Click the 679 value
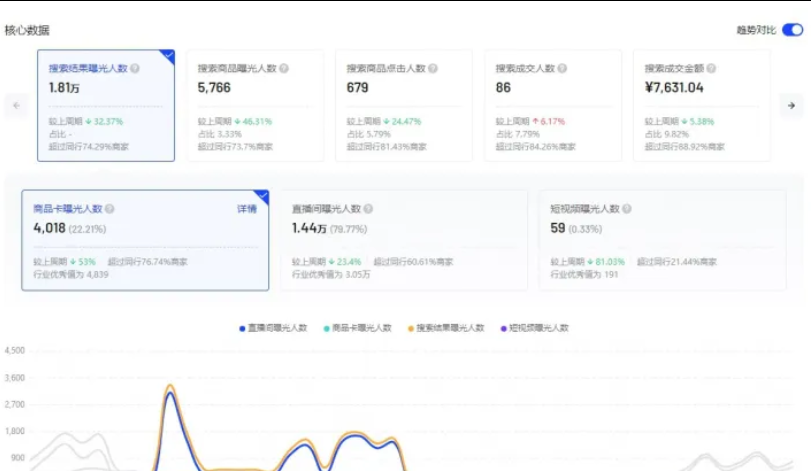Viewport: 811px width, 471px height. coord(357,88)
